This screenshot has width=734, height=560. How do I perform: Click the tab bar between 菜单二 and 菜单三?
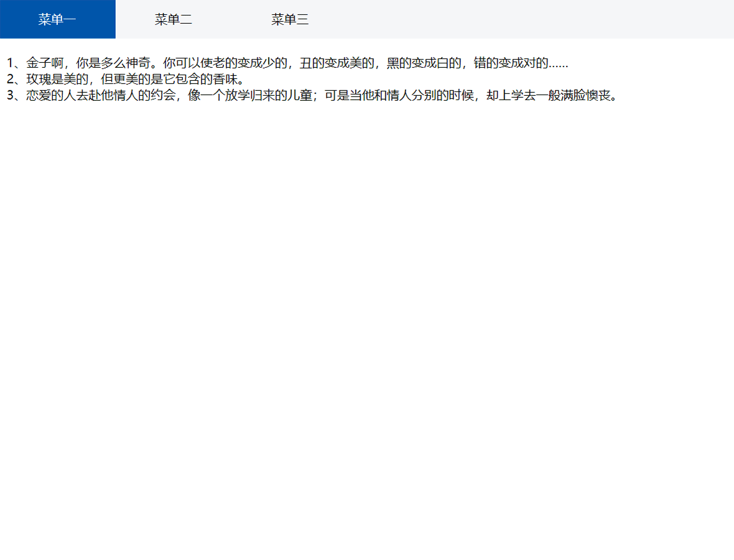coord(232,19)
